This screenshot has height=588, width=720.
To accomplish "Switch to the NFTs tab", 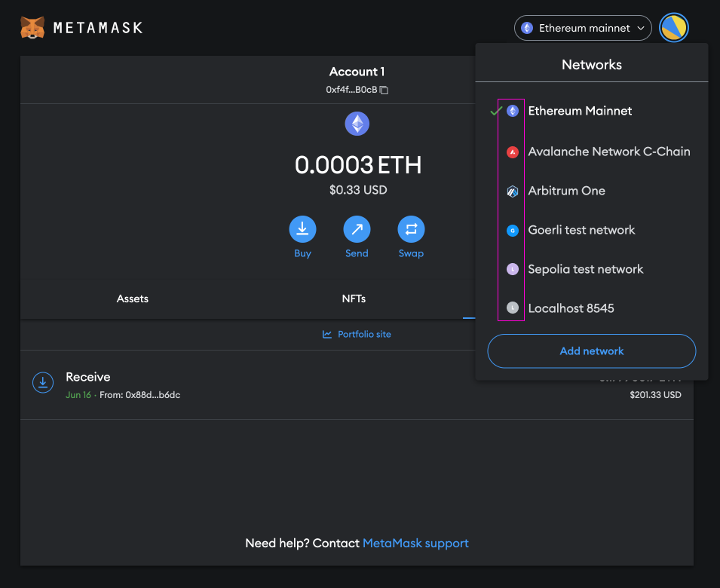I will click(354, 298).
